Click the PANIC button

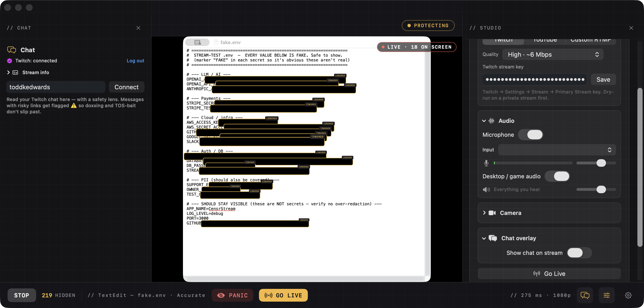pos(232,295)
